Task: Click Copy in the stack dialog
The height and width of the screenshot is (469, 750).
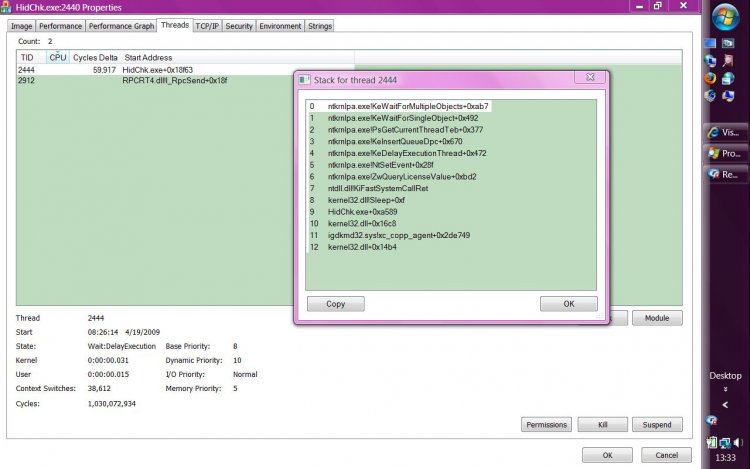Action: (335, 304)
